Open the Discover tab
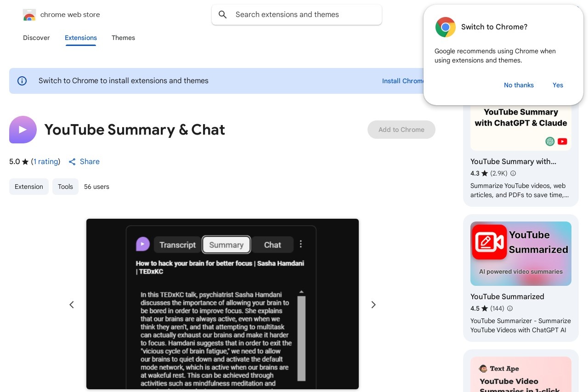This screenshot has height=392, width=588. pos(36,38)
